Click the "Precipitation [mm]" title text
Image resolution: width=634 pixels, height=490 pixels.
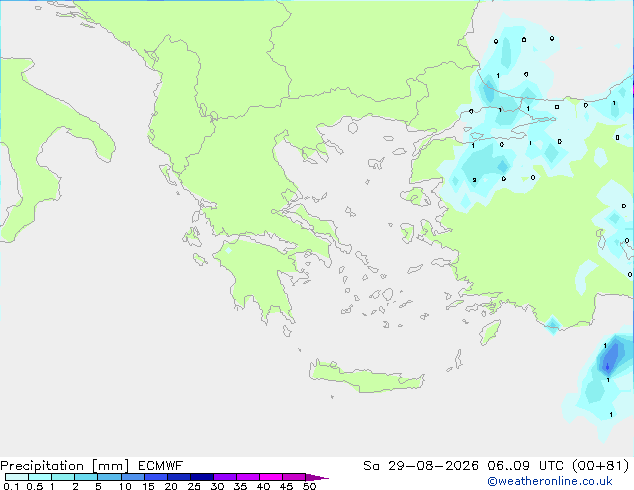click(x=64, y=466)
